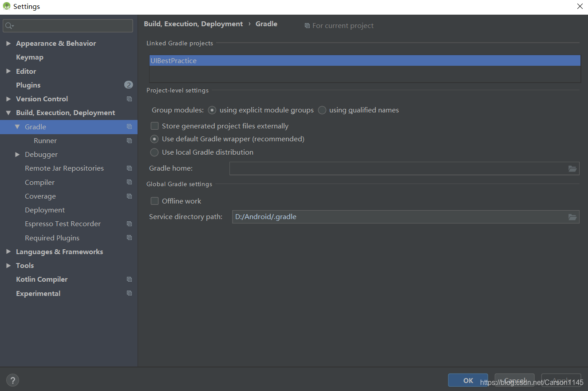Screen dimensions: 588x391
Task: Click the Android Studio icon in title bar
Action: (x=7, y=6)
